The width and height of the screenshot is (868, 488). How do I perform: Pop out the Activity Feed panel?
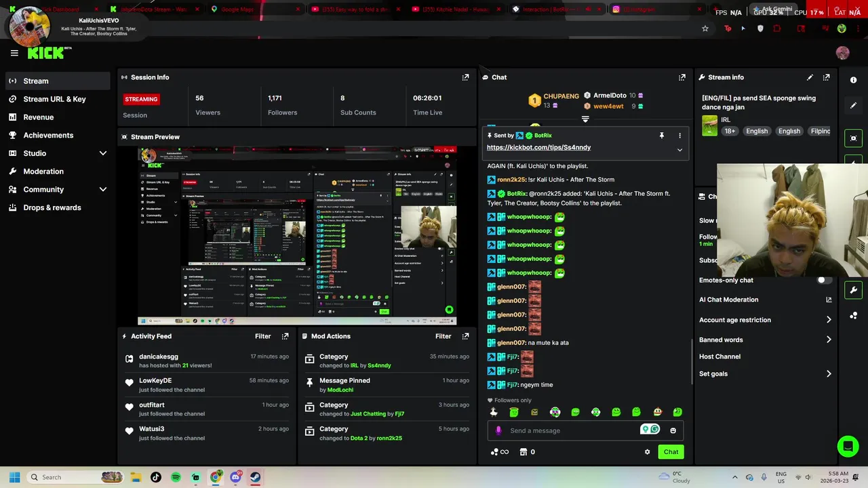(x=285, y=336)
